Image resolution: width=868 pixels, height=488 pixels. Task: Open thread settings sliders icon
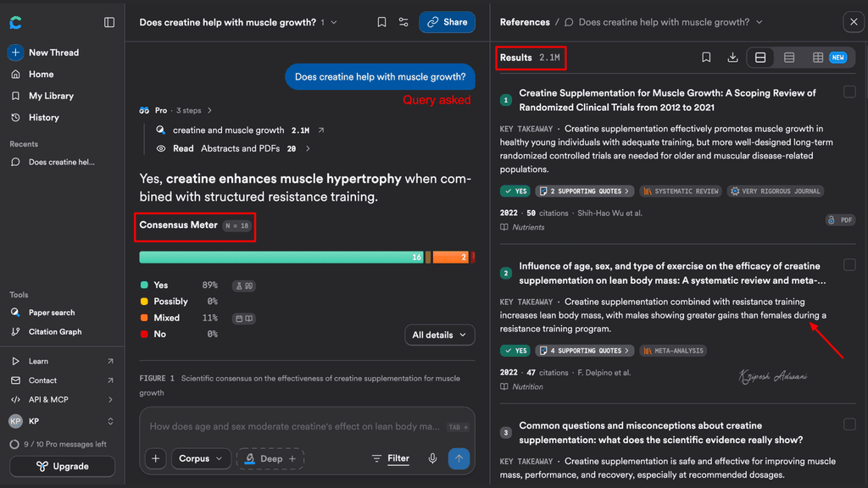click(403, 22)
